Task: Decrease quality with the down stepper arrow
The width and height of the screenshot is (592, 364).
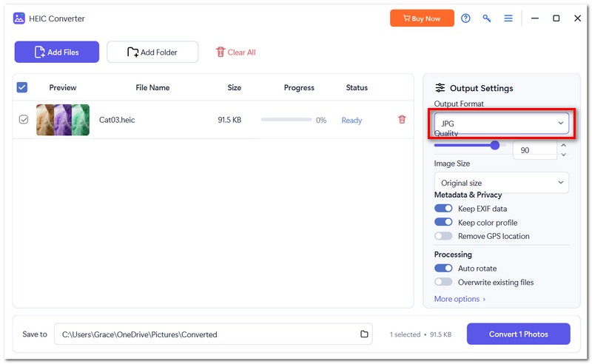Action: coord(563,155)
